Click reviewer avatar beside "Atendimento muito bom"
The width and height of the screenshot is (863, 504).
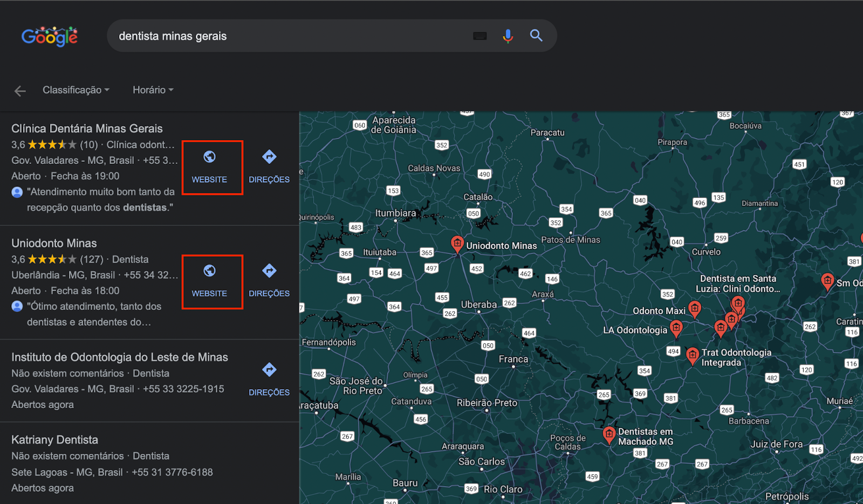(17, 192)
